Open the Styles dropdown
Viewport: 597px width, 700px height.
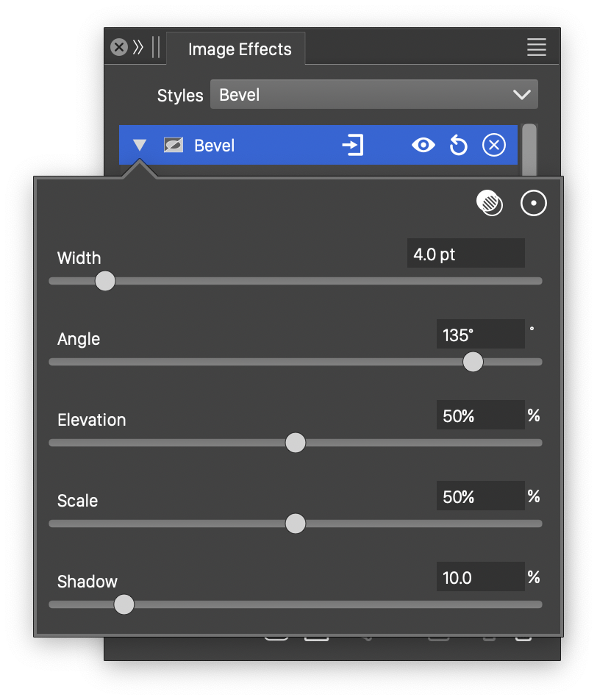pyautogui.click(x=373, y=95)
